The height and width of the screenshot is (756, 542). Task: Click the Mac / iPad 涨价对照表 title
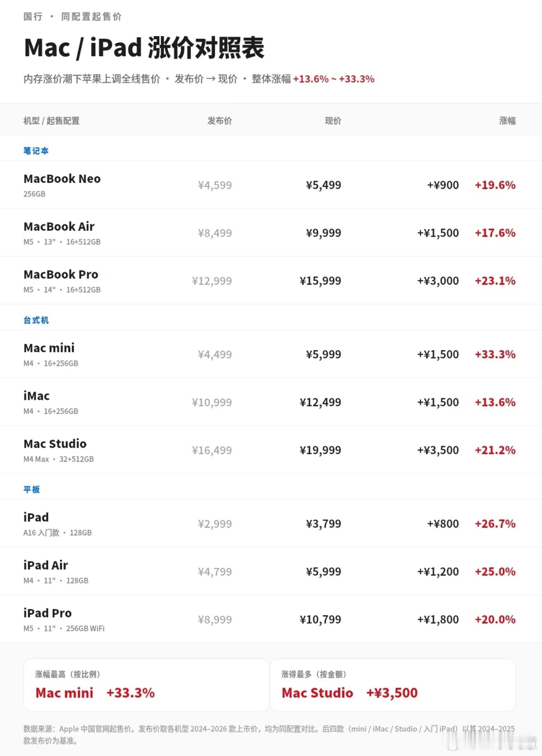pyautogui.click(x=144, y=48)
